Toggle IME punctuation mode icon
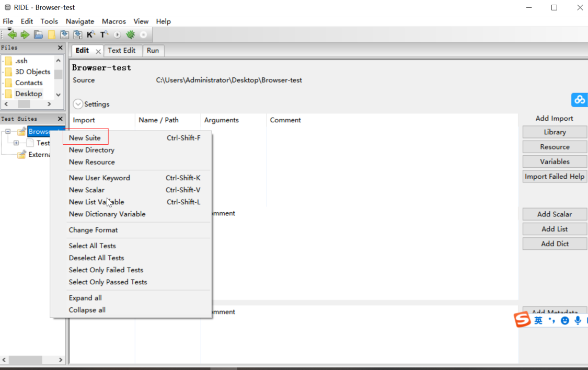Screen dimensions: 588x370 click(551, 320)
